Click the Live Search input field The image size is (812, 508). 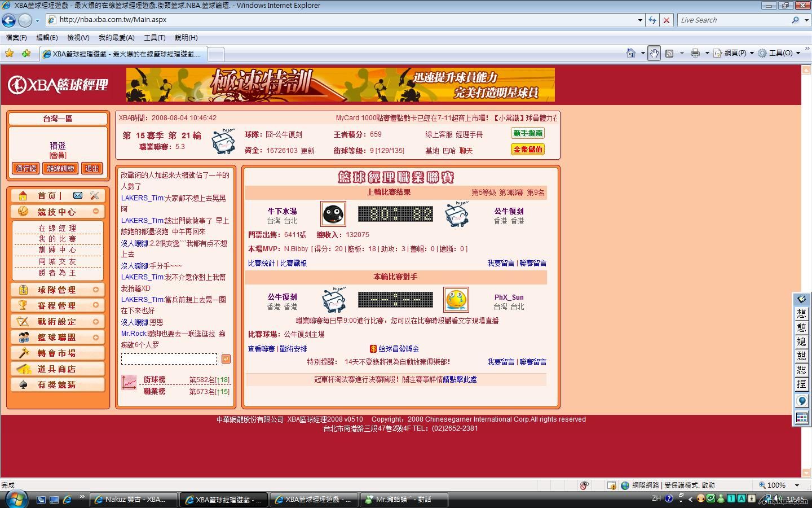(x=733, y=20)
